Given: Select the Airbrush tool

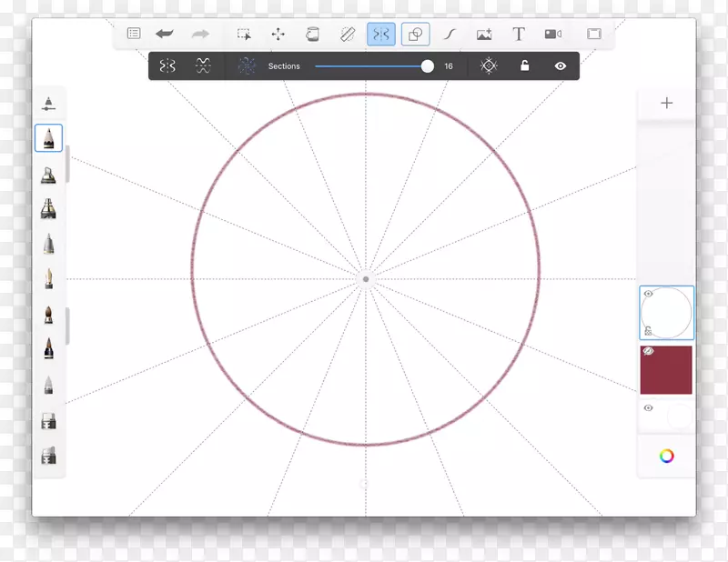Looking at the screenshot, I should point(48,175).
